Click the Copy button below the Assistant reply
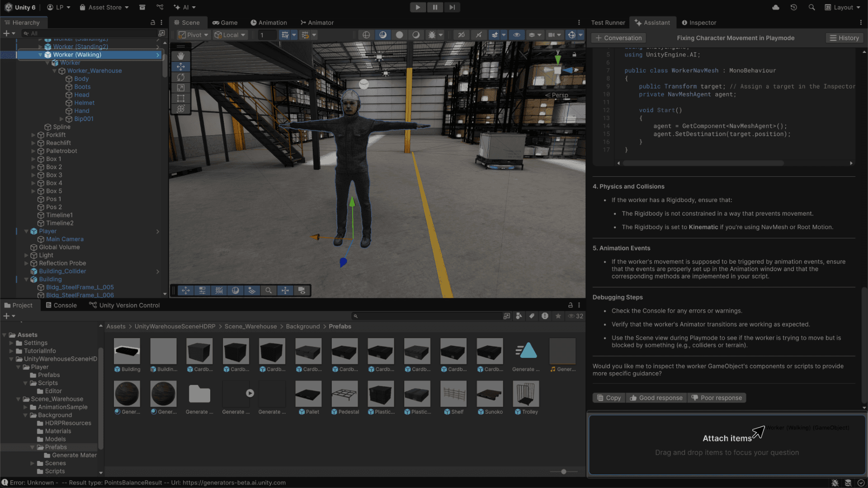Viewport: 868px width, 488px height. (x=609, y=398)
